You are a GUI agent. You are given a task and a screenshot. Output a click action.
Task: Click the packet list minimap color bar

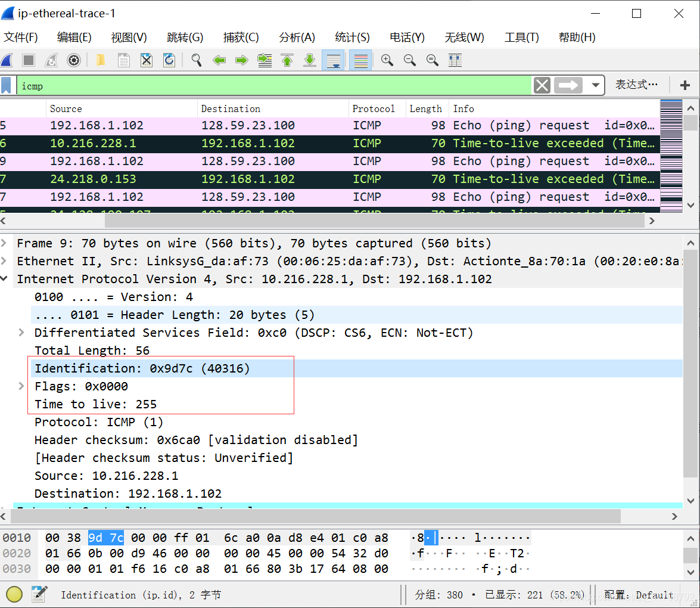671,156
